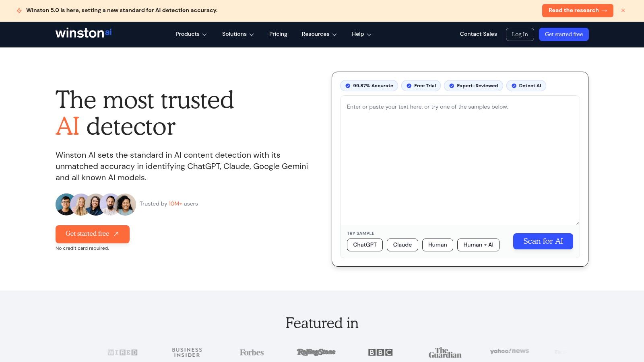
Task: Click the BBC logo
Action: (380, 352)
